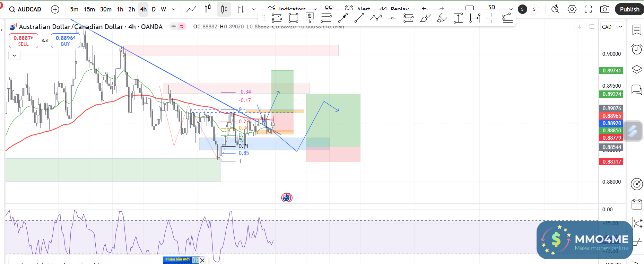Enter fullscreen mode
This screenshot has width=644, height=264.
click(588, 9)
